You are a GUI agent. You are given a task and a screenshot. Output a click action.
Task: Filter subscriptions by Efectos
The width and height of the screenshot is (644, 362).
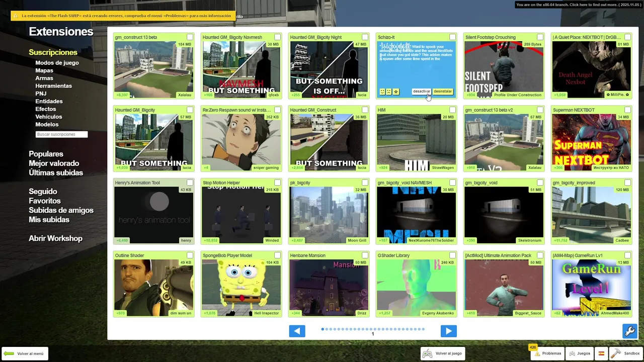[46, 109]
